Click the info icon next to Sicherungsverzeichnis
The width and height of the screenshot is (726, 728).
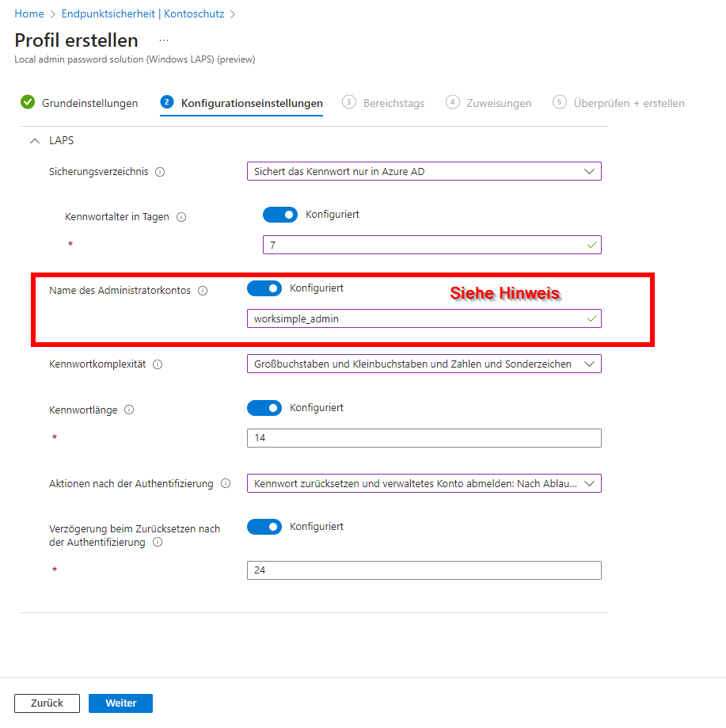coord(160,172)
